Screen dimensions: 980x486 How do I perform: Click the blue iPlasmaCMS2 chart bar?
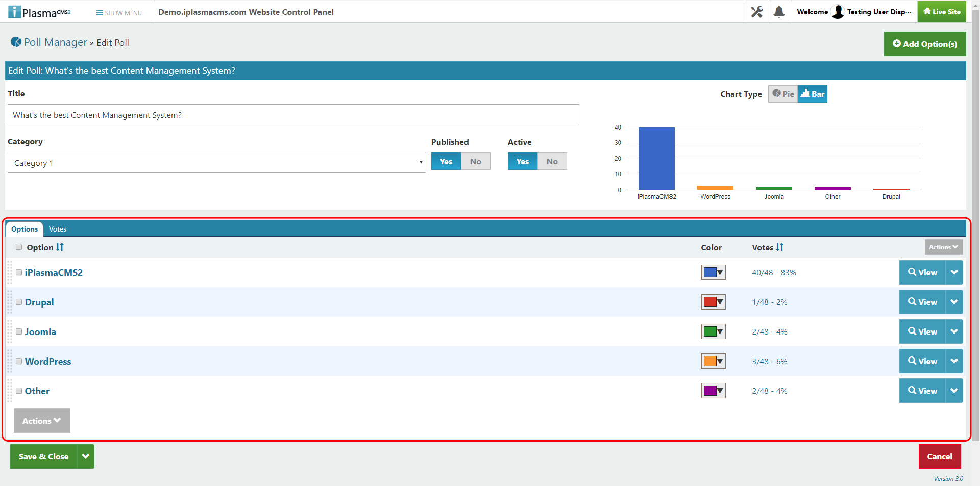[656, 158]
